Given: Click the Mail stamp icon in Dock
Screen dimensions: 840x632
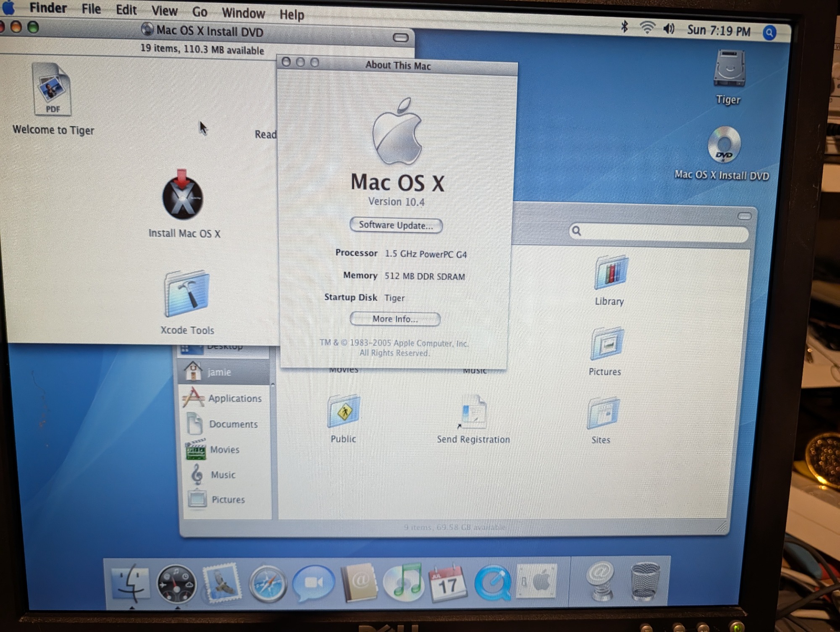Looking at the screenshot, I should [x=222, y=583].
